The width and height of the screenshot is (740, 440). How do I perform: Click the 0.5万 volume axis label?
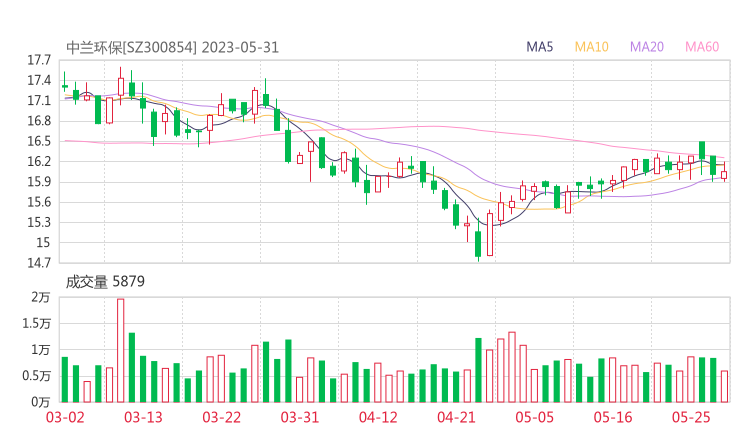(36, 376)
